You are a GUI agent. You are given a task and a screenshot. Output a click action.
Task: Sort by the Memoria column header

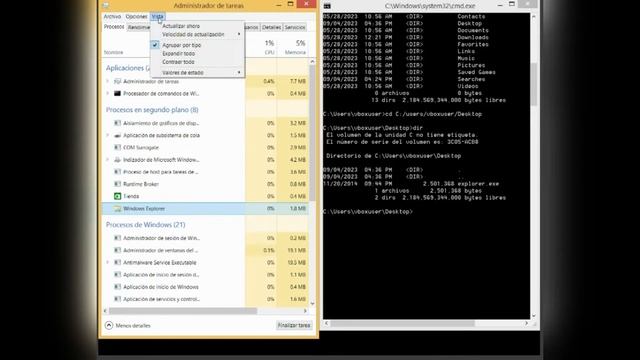[295, 52]
